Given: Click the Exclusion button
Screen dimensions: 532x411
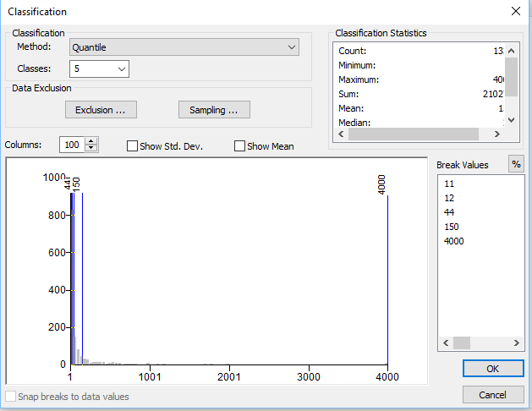Looking at the screenshot, I should coord(101,110).
